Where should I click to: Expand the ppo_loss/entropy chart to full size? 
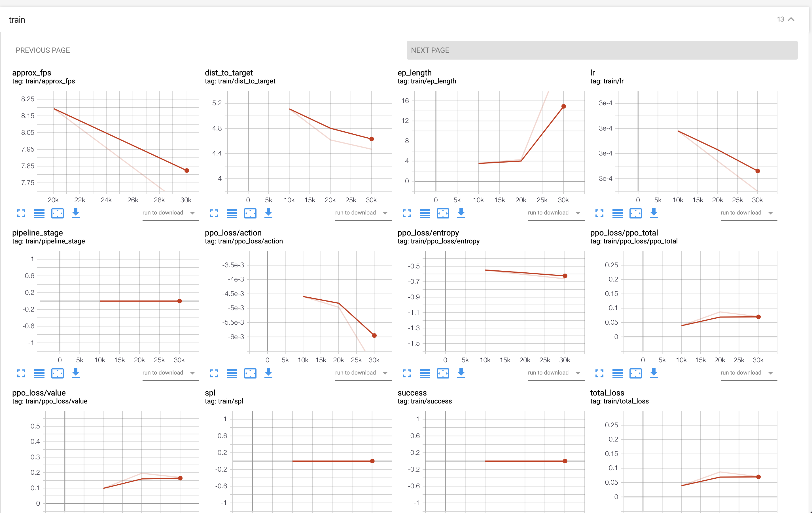coord(407,373)
